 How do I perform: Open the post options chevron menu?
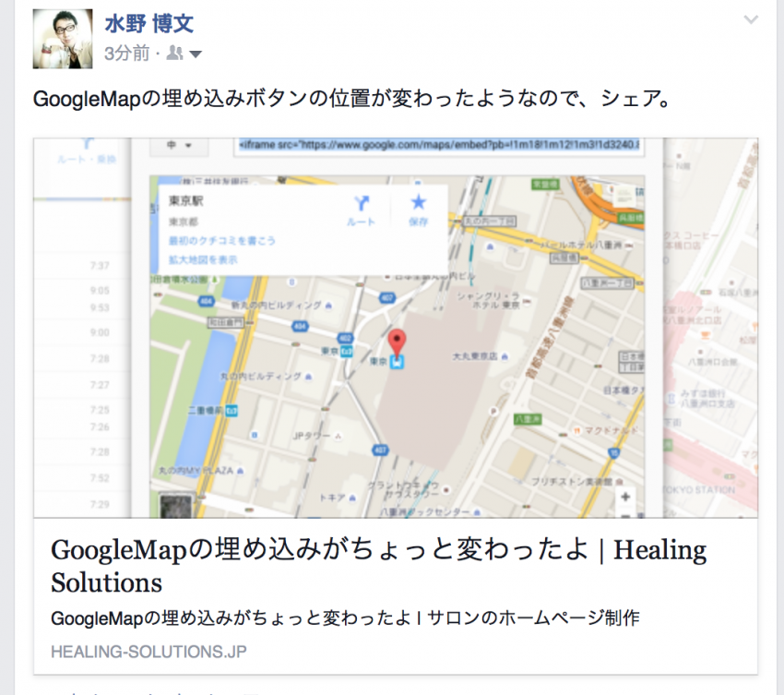click(x=751, y=20)
